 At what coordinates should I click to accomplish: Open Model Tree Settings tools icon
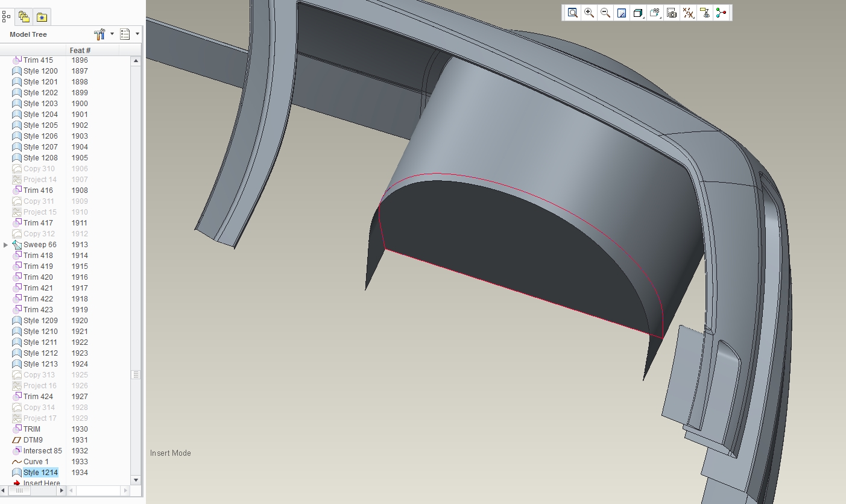click(x=100, y=34)
